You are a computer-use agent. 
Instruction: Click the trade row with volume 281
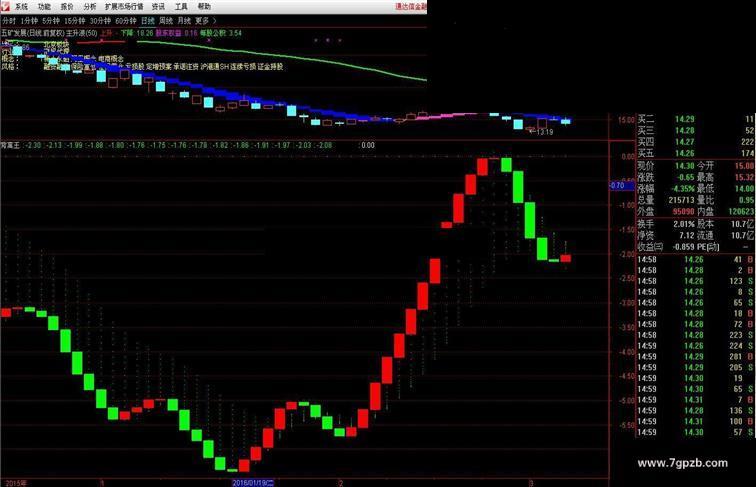(695, 357)
